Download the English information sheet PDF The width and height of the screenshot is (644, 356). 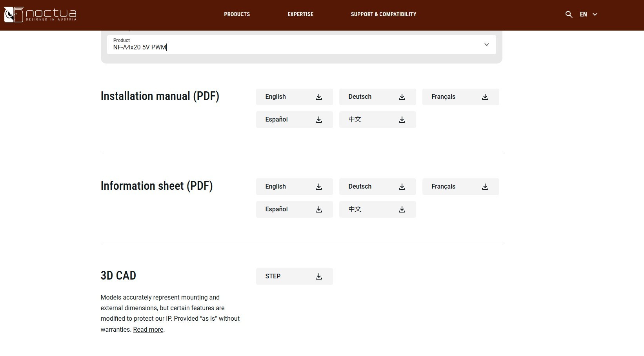(294, 187)
